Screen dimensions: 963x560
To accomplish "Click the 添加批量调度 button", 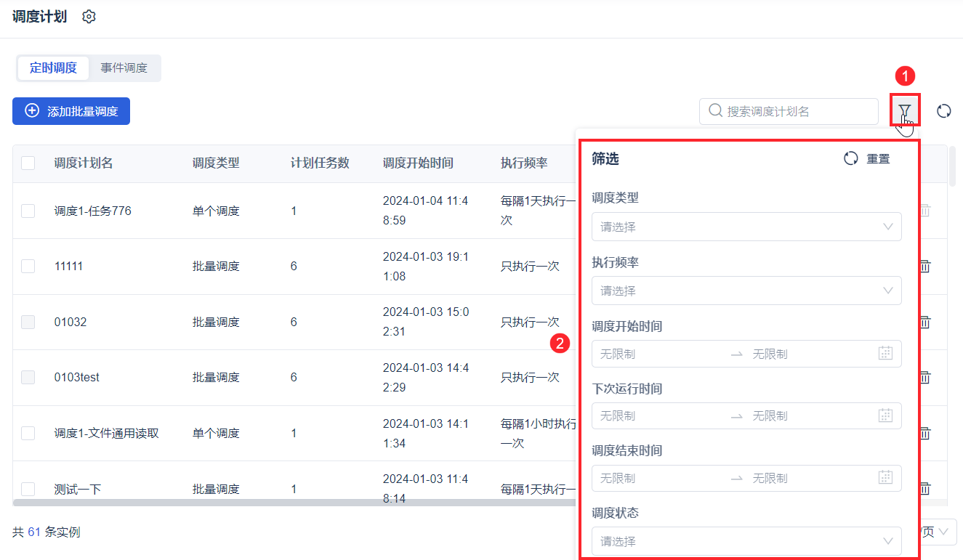I will pyautogui.click(x=71, y=111).
